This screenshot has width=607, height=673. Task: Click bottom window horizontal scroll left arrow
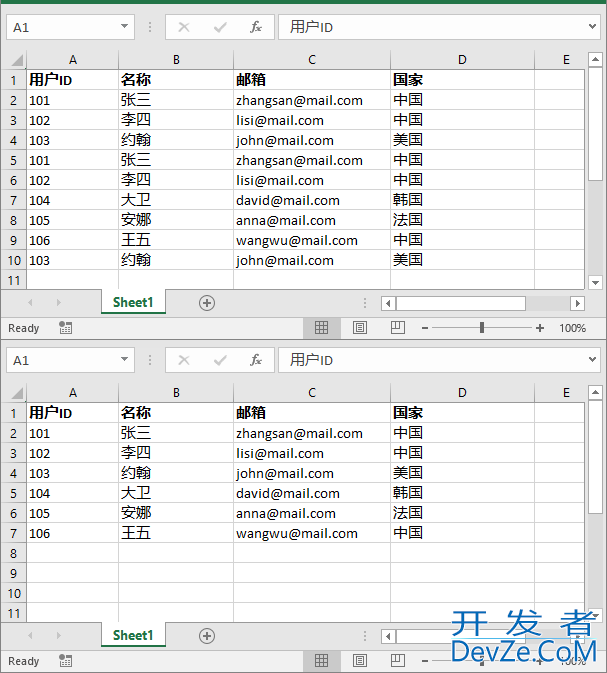(x=388, y=637)
